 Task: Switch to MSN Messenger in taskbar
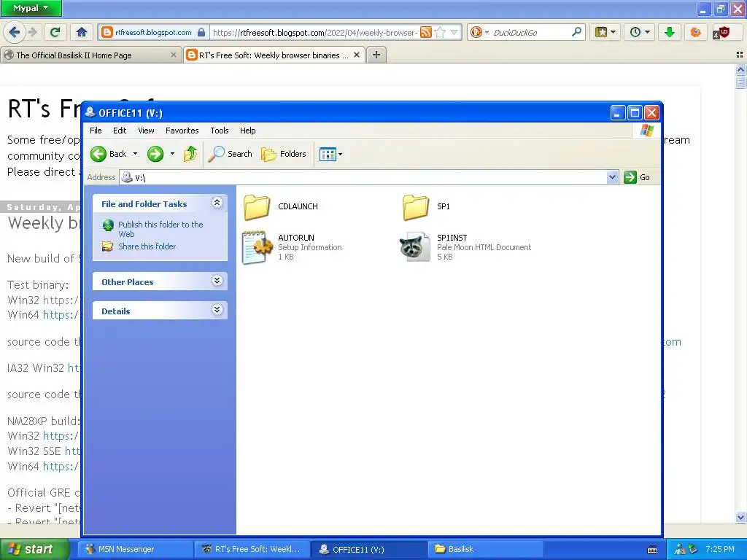[x=135, y=549]
